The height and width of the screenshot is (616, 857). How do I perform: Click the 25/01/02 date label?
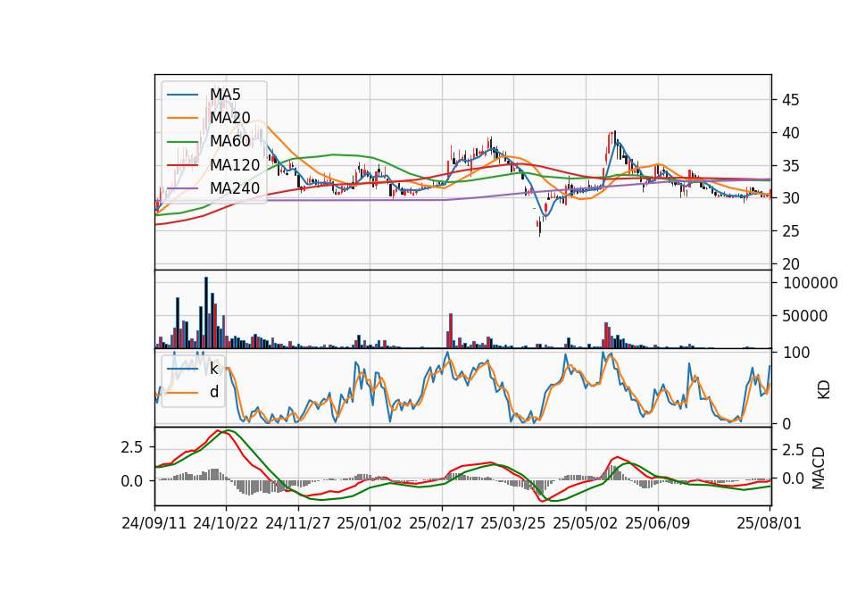pos(370,523)
